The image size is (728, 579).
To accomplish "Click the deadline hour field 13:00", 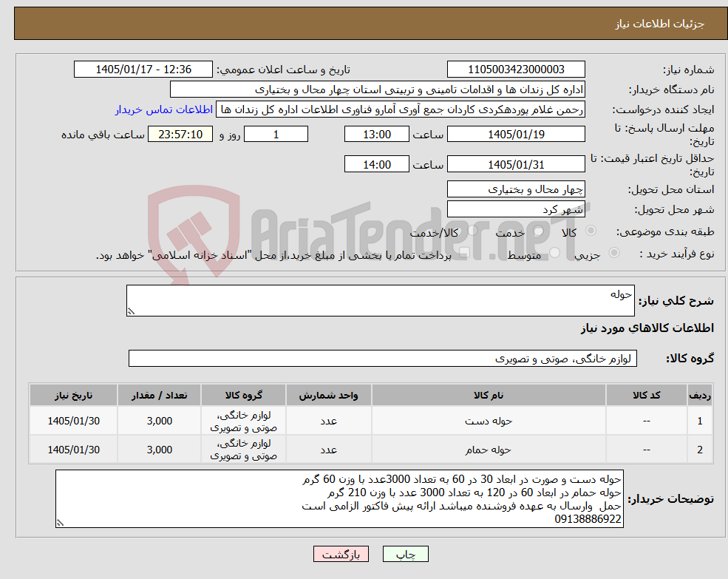I will click(x=376, y=135).
